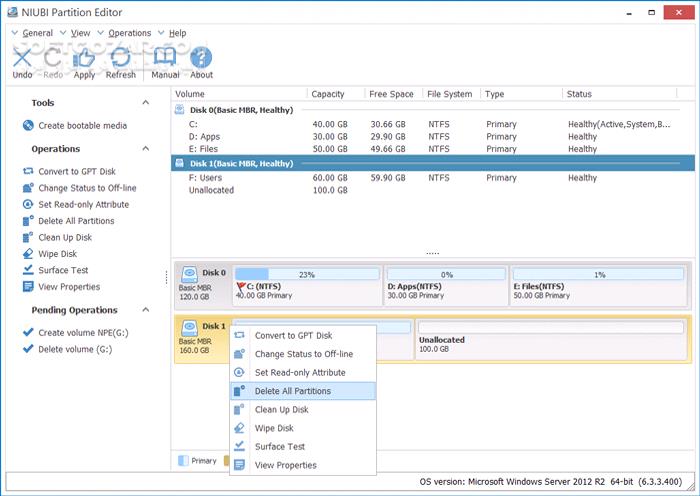
Task: Click View Properties in sidebar
Action: point(69,287)
